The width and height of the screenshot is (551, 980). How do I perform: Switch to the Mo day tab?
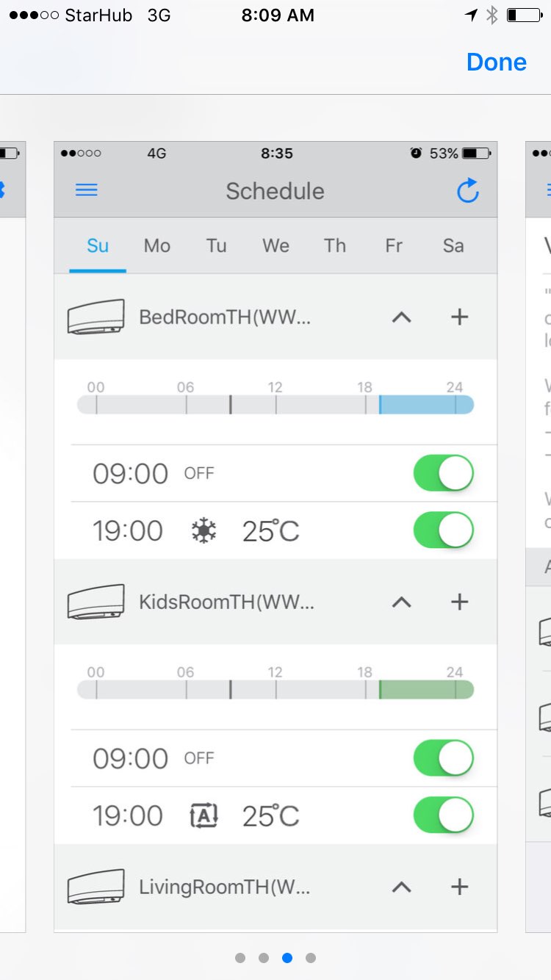[x=157, y=245]
